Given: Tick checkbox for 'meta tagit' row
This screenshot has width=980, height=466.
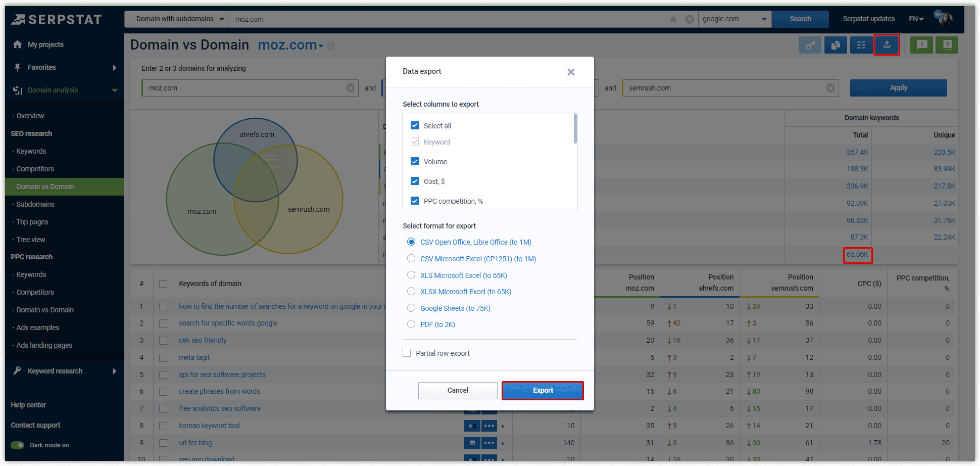Looking at the screenshot, I should 163,357.
